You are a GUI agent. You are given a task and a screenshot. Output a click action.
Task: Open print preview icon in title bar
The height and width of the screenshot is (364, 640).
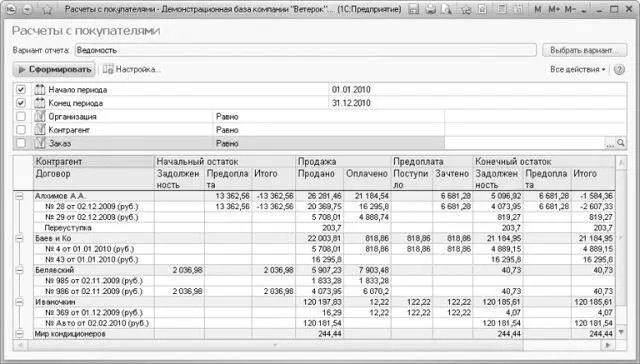[447, 9]
